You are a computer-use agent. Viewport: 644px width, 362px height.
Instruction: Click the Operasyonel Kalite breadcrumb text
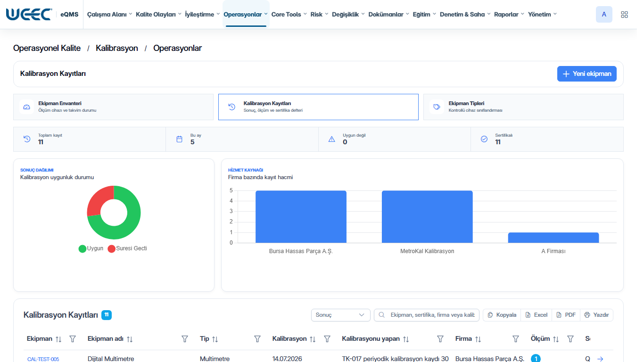point(47,48)
